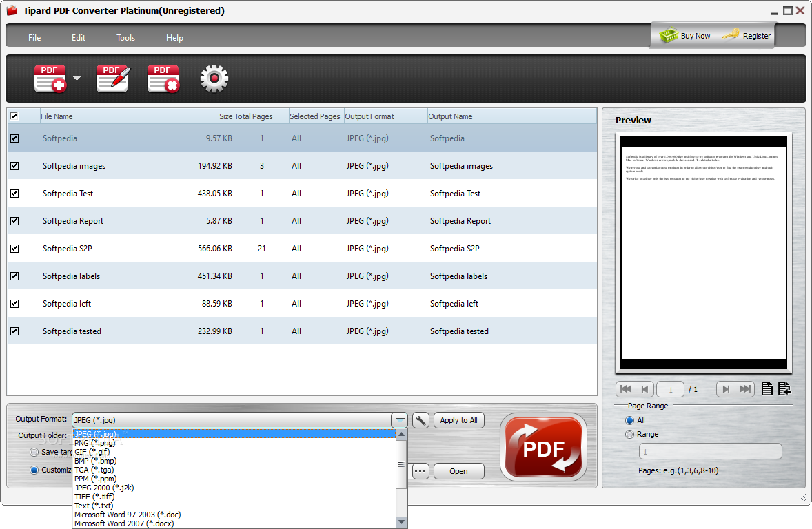Uncheck the Softpedia tested checkbox
812x529 pixels.
point(14,331)
